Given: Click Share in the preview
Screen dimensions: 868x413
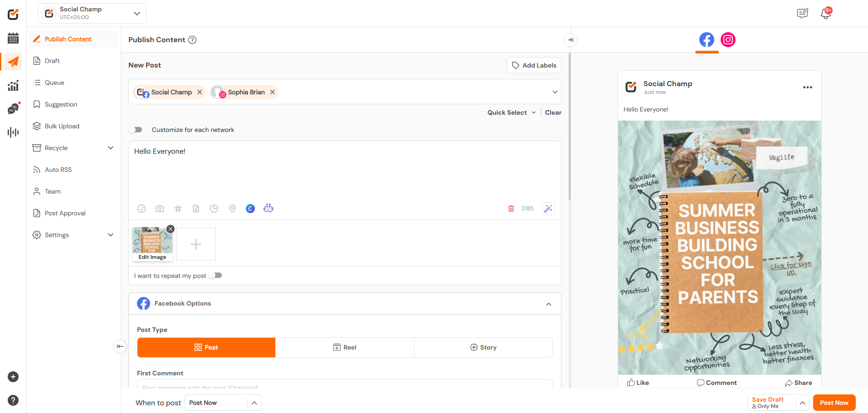Looking at the screenshot, I should [x=799, y=383].
